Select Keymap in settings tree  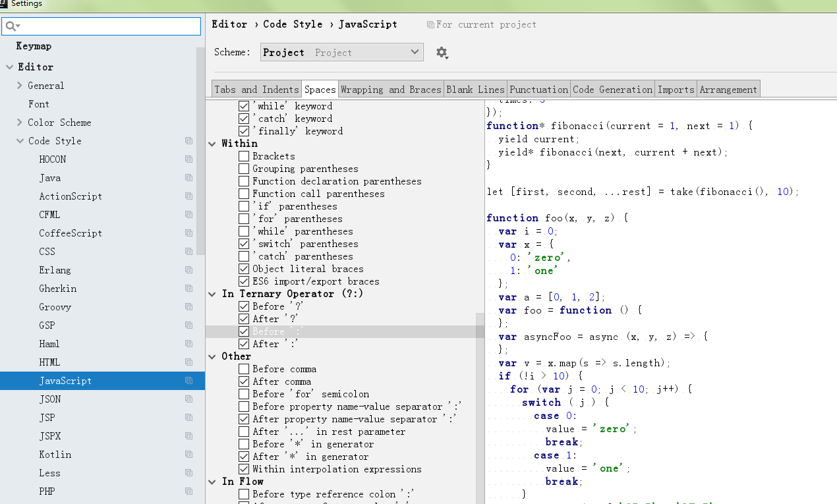coord(34,46)
